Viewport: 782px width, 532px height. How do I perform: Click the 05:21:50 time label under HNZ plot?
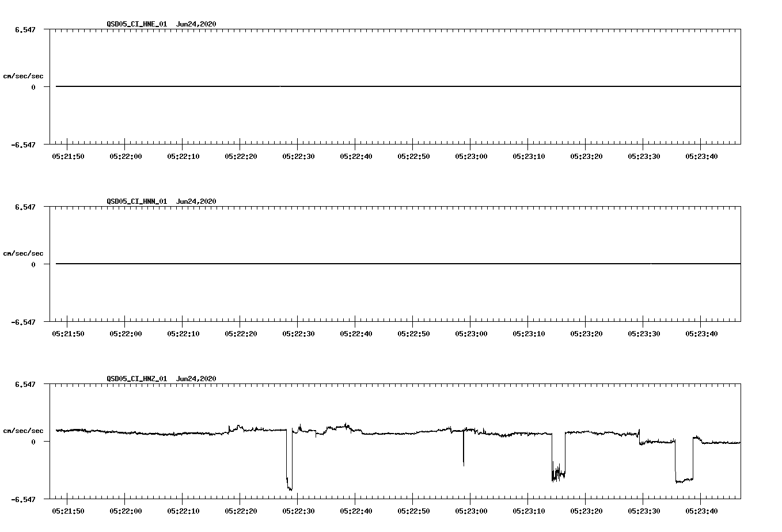point(68,511)
